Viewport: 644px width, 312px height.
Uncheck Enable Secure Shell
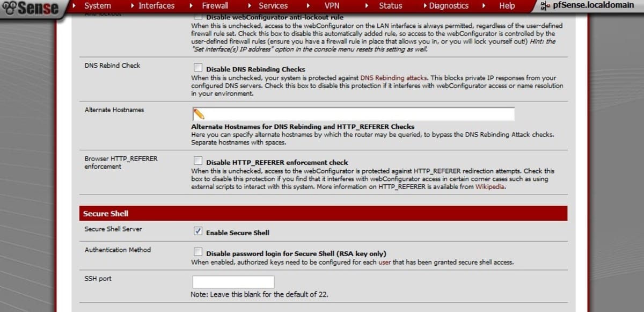pos(198,230)
